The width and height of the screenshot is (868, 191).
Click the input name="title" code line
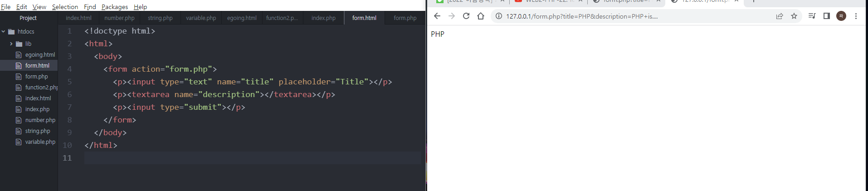coord(253,82)
